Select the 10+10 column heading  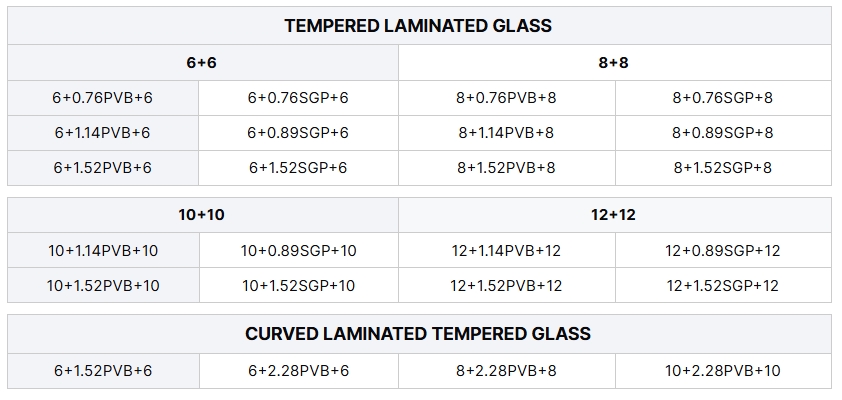202,215
